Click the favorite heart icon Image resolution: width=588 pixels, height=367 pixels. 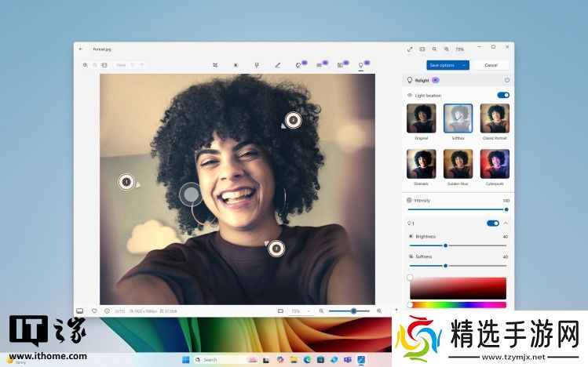[x=94, y=311]
